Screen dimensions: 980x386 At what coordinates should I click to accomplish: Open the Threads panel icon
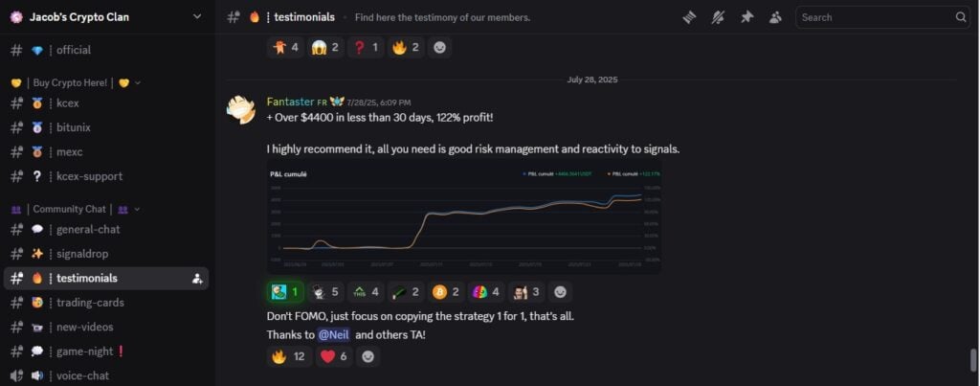tap(689, 17)
